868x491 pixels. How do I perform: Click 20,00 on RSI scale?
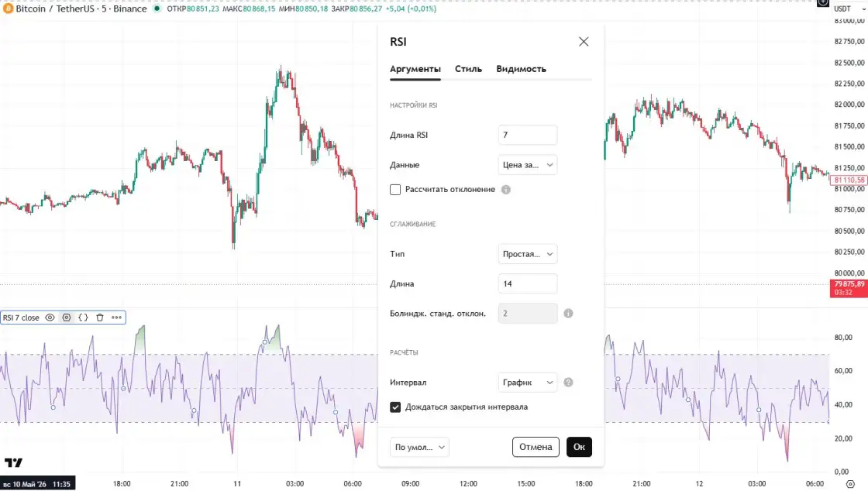coord(843,438)
